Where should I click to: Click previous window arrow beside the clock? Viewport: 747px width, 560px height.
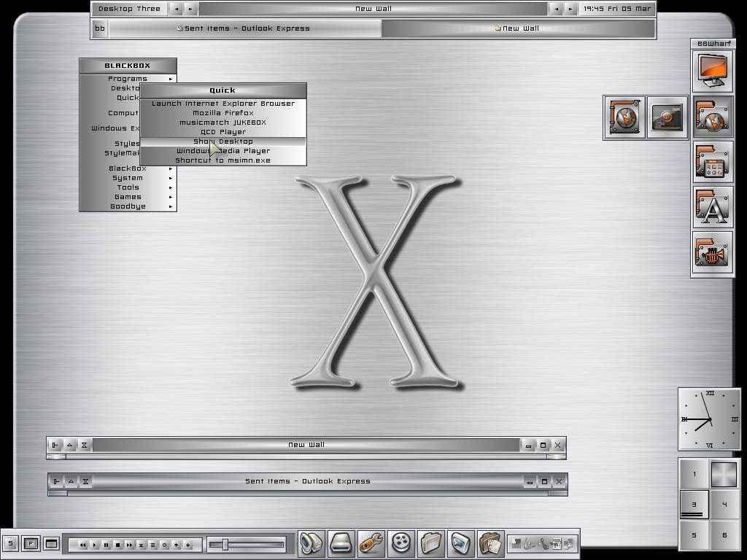click(556, 9)
